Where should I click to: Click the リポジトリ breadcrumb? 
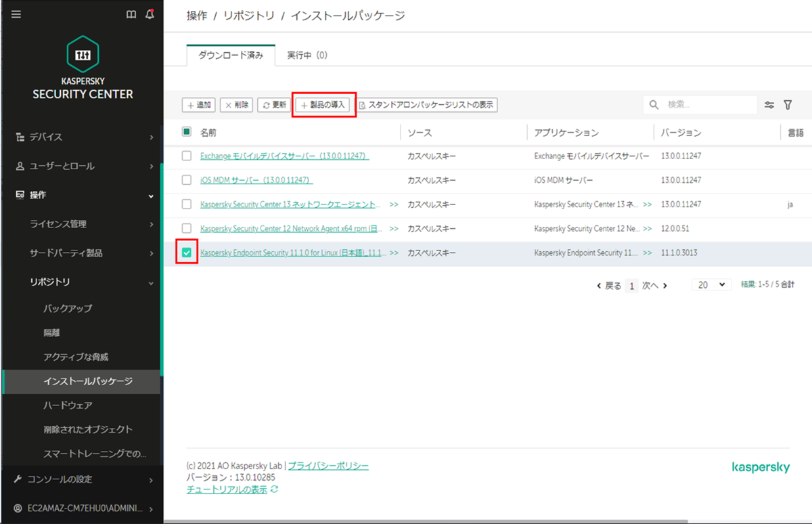click(x=249, y=15)
